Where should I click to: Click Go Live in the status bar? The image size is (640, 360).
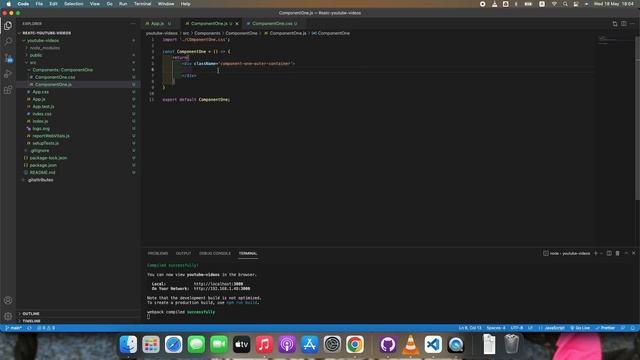(x=580, y=328)
